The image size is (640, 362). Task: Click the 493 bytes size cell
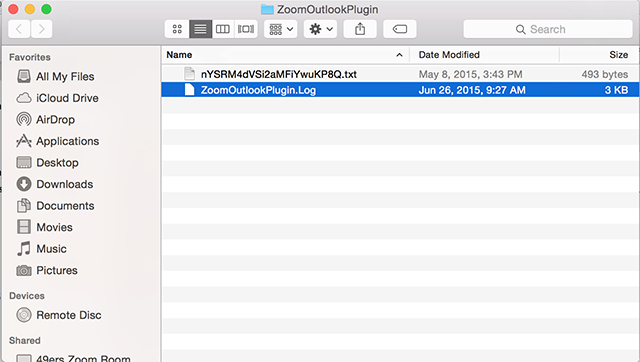(x=604, y=74)
